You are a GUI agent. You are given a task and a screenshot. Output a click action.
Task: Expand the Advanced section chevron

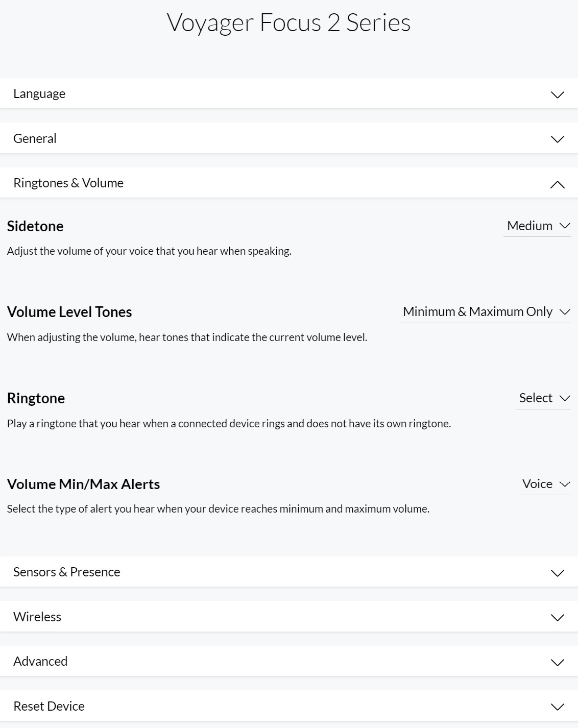click(x=557, y=662)
